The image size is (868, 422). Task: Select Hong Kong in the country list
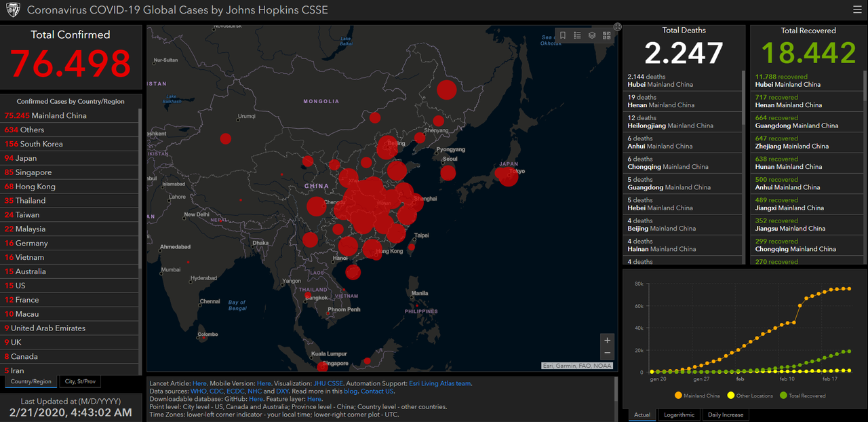[x=70, y=187]
